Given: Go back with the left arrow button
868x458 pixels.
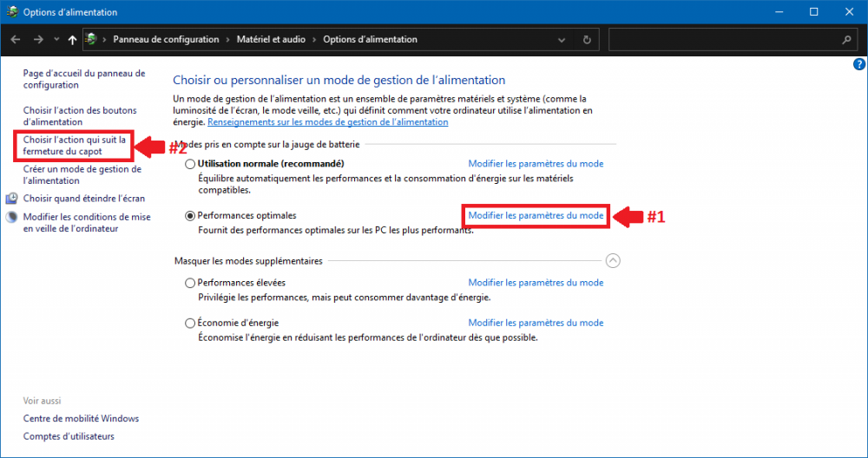Looking at the screenshot, I should pos(16,40).
